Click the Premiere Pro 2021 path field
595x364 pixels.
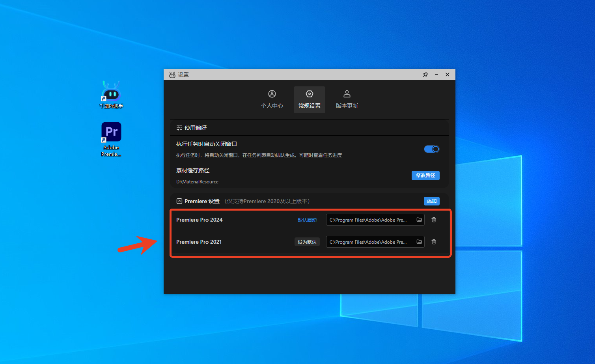point(369,242)
